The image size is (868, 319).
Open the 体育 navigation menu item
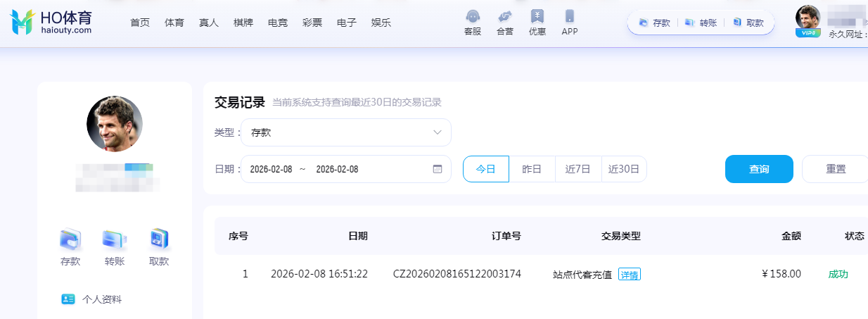coord(174,23)
